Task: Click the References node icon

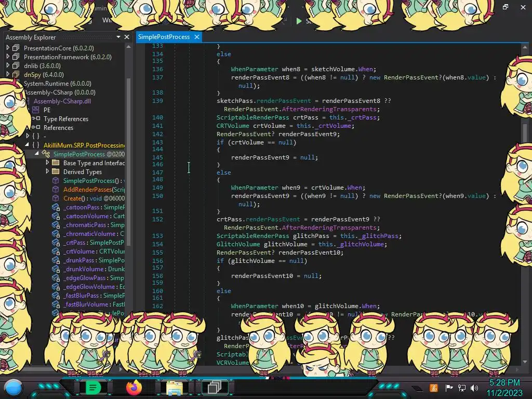Action: tap(36, 127)
